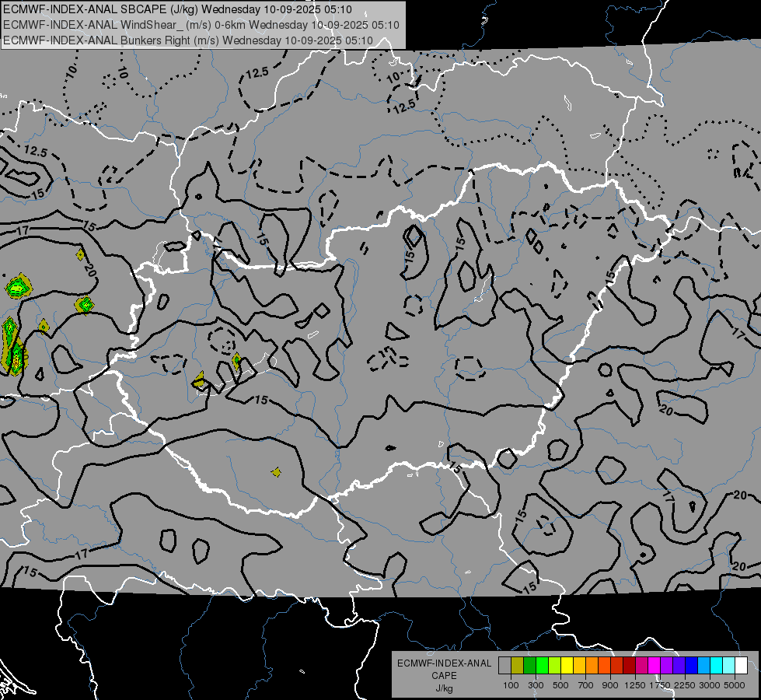Click the sky blue legend swatch

click(x=703, y=666)
